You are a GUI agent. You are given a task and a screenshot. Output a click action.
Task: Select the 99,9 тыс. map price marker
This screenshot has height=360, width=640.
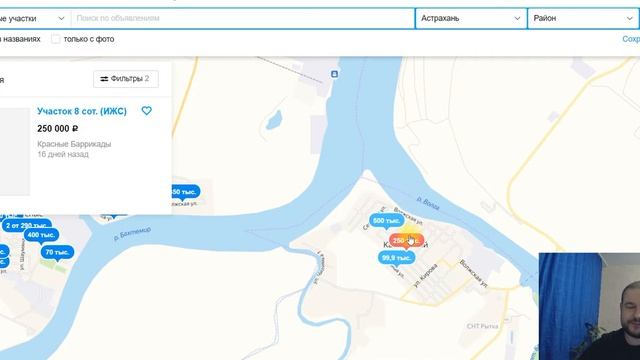[396, 258]
